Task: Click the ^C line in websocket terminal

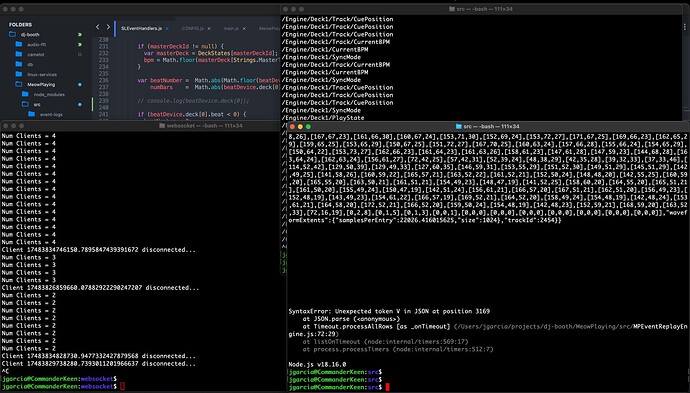Action: pos(5,371)
